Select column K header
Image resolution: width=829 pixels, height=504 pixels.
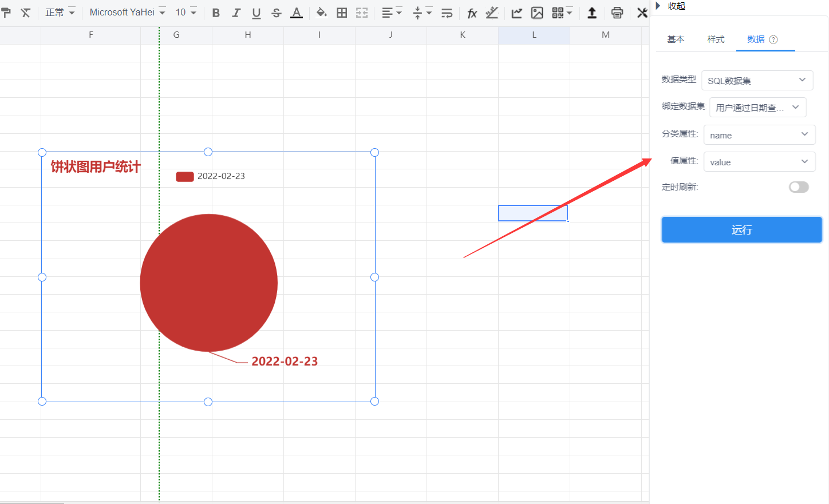463,35
